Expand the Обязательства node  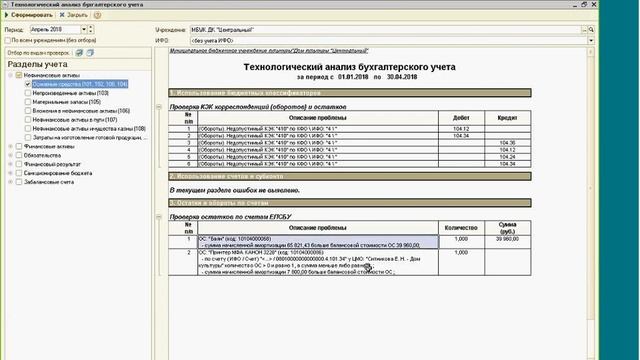[11, 155]
